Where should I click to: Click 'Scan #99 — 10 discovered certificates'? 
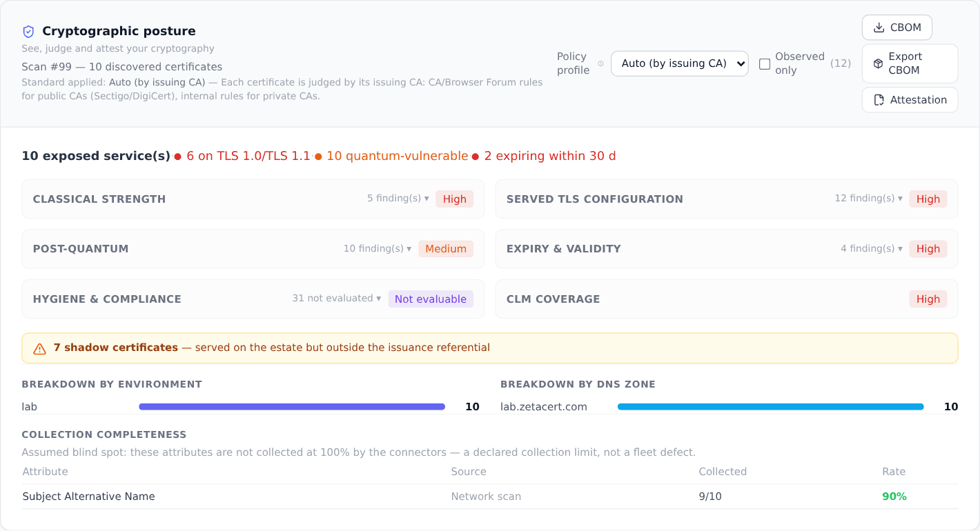tap(122, 67)
